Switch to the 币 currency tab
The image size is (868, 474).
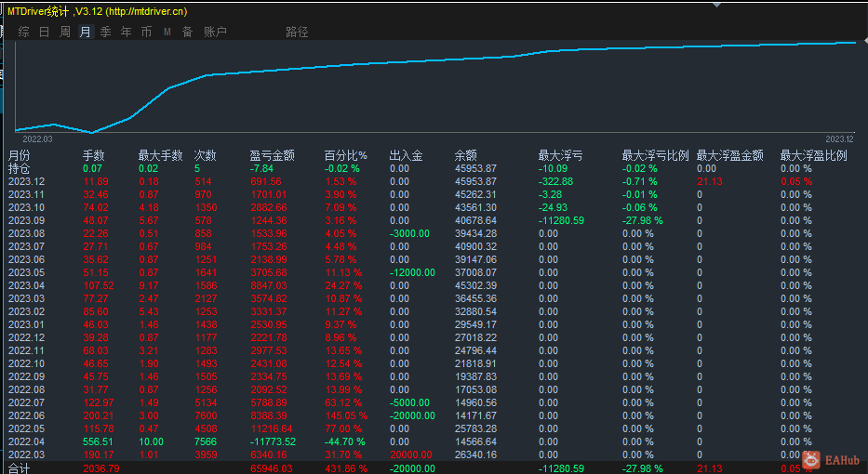[x=147, y=33]
